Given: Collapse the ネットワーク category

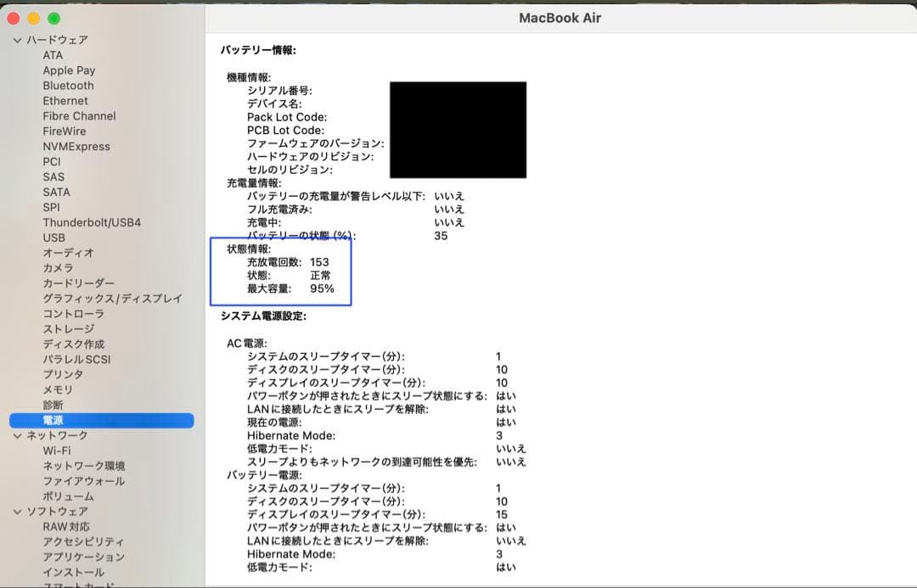Looking at the screenshot, I should [19, 434].
